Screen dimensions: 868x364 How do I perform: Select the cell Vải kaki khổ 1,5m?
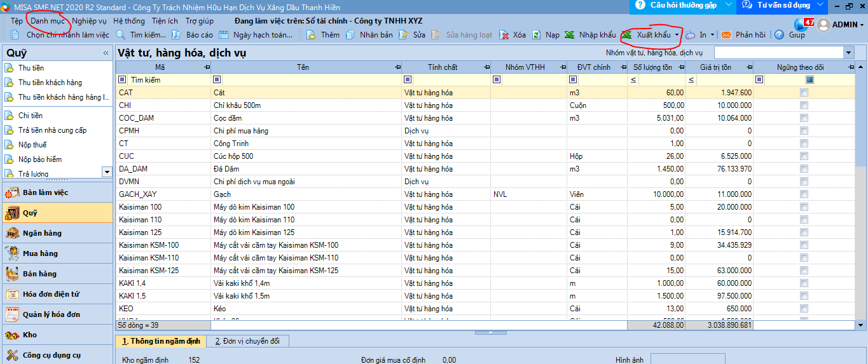pyautogui.click(x=241, y=296)
